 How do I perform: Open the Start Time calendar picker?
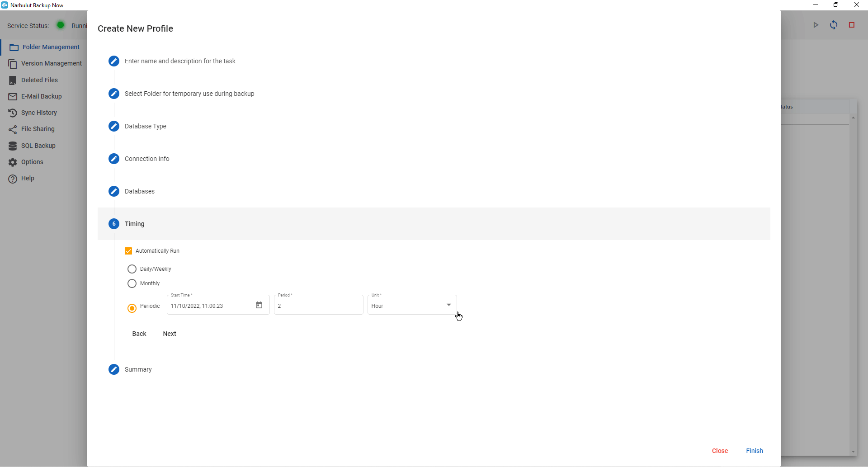(x=259, y=305)
